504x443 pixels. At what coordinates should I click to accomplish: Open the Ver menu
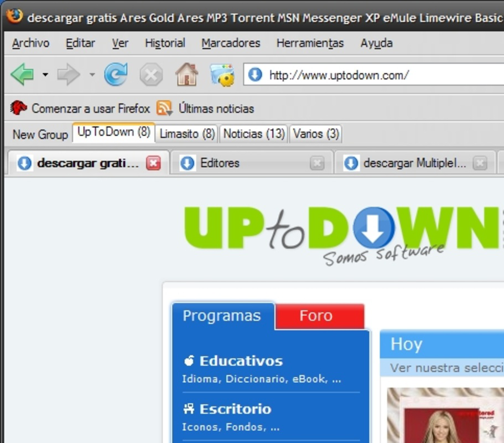click(120, 43)
